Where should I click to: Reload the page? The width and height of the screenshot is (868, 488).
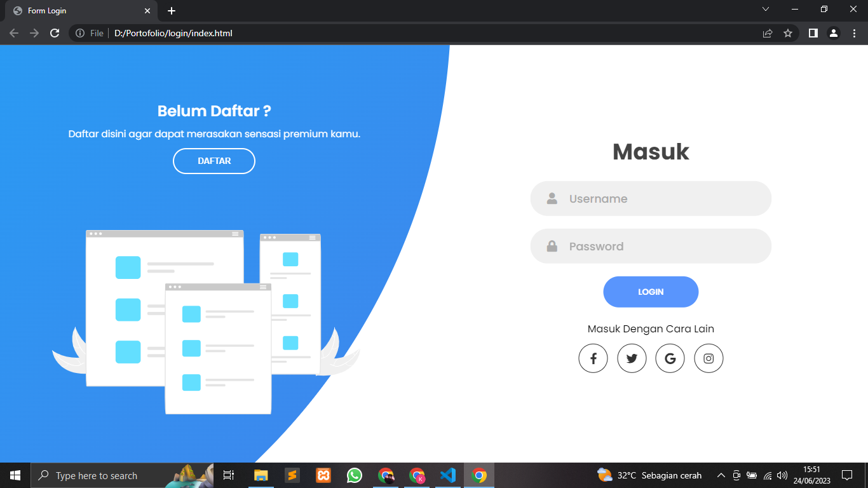[55, 33]
